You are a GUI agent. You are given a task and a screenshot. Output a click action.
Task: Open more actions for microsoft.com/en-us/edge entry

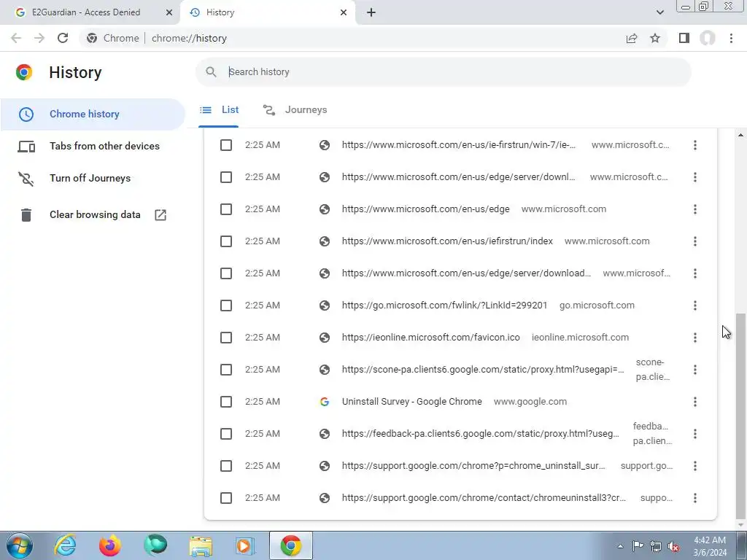coord(695,209)
